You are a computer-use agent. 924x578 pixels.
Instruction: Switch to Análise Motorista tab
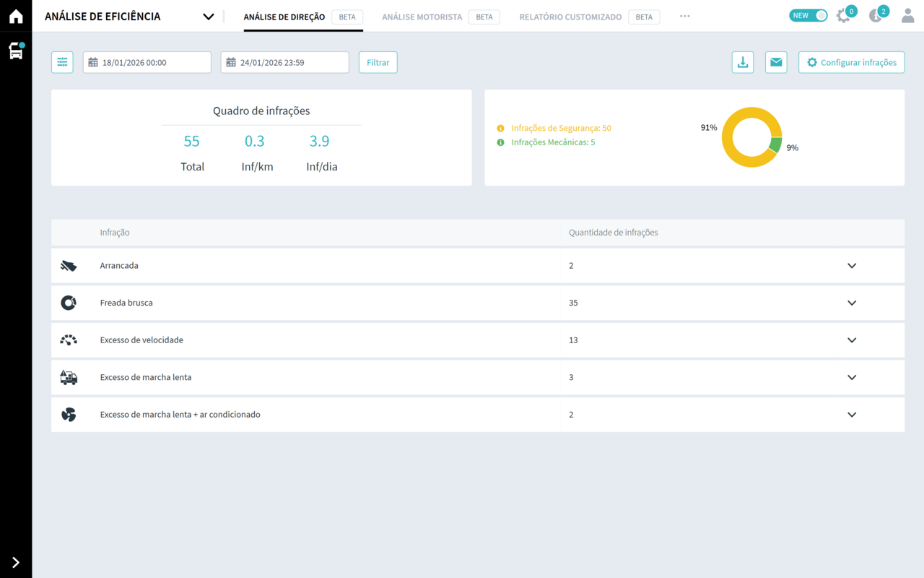coord(422,17)
